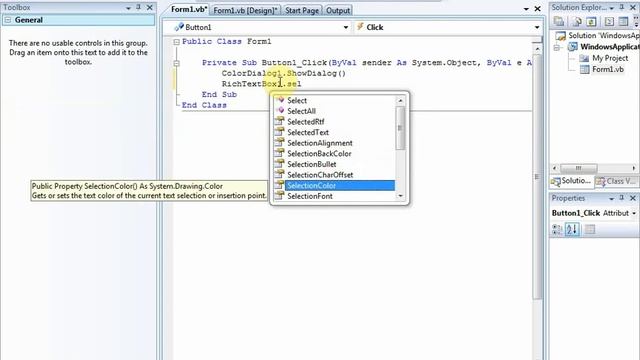Viewport: 640px width, 360px height.
Task: Click left arrow of Solution Explorer horizontal scrollbar
Action: 554,168
